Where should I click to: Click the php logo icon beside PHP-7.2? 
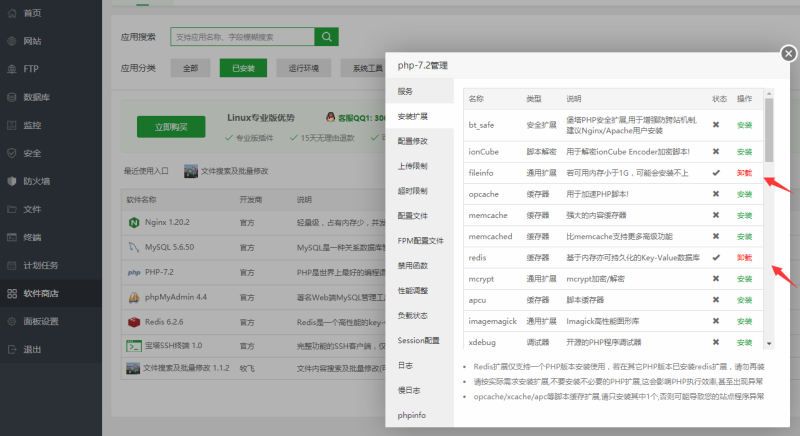134,272
